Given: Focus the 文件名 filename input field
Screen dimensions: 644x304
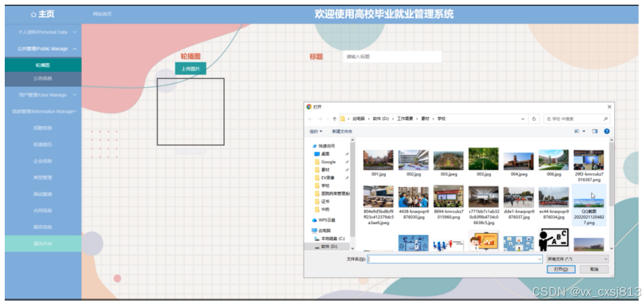Looking at the screenshot, I should (x=455, y=259).
